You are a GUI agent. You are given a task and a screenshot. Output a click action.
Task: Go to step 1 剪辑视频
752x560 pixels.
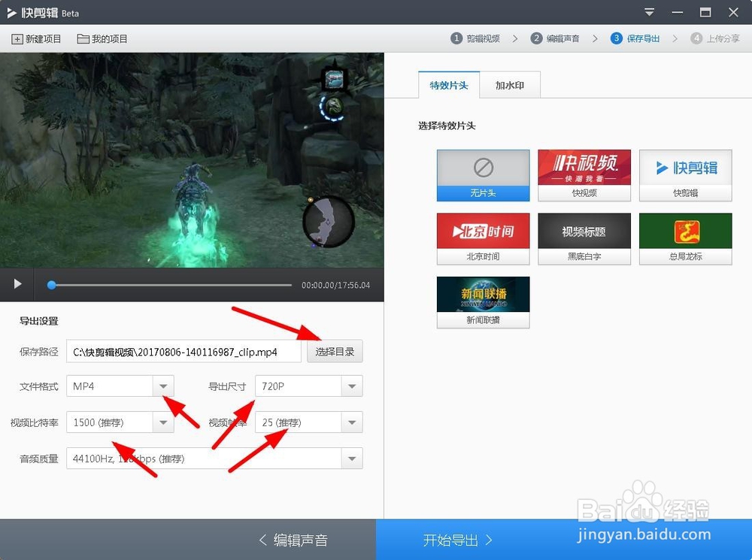pos(475,38)
